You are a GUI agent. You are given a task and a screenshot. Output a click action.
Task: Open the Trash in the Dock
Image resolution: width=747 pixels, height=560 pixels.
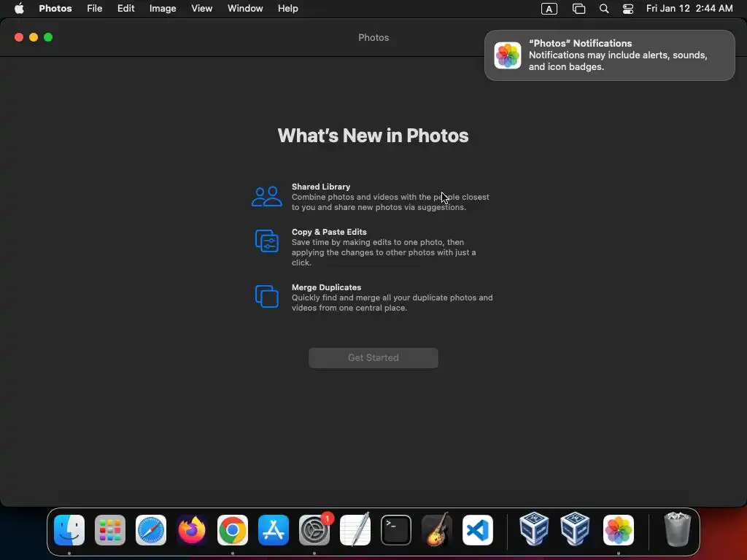tap(677, 529)
